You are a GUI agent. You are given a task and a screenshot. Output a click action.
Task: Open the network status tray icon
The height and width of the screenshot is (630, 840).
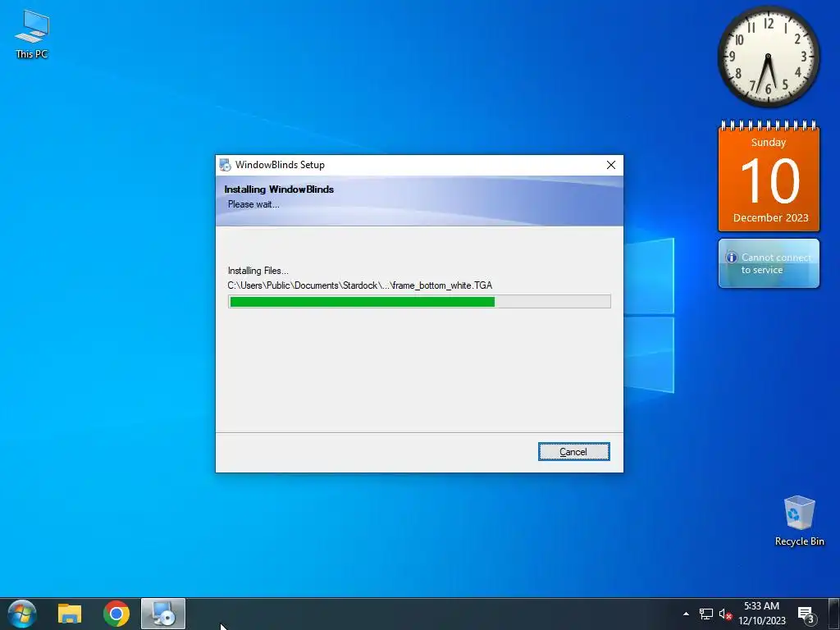click(706, 614)
